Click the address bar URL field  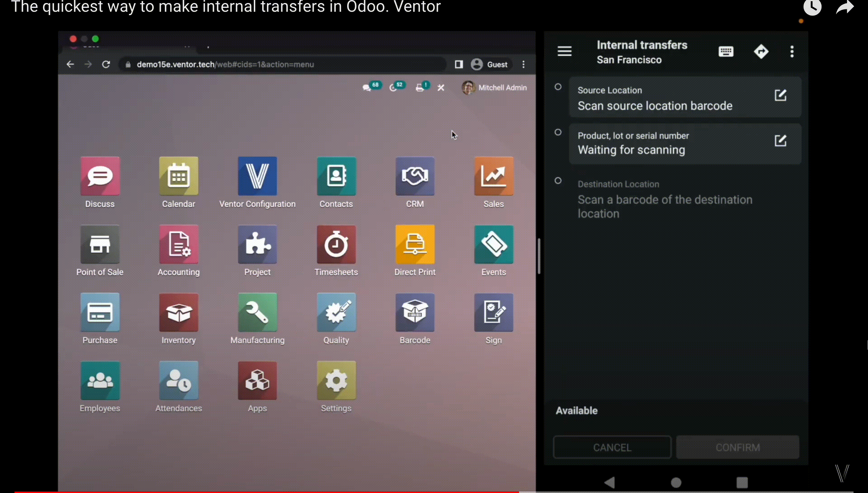click(225, 64)
